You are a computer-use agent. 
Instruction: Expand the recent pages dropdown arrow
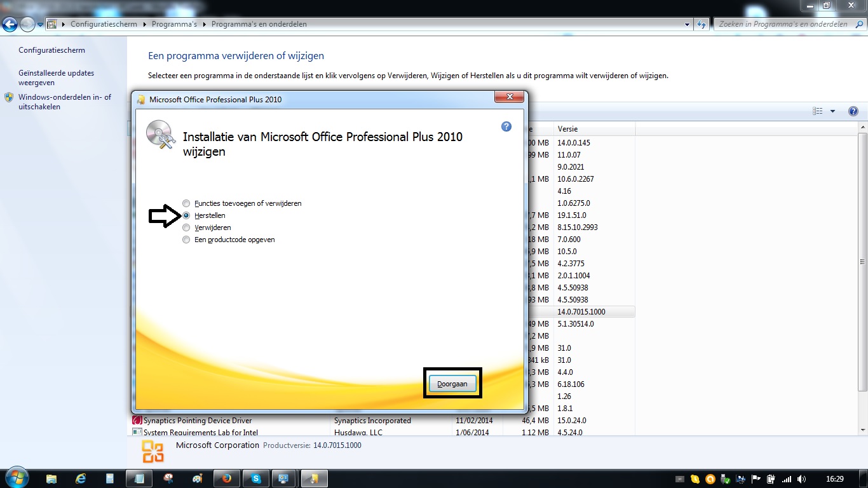point(40,24)
